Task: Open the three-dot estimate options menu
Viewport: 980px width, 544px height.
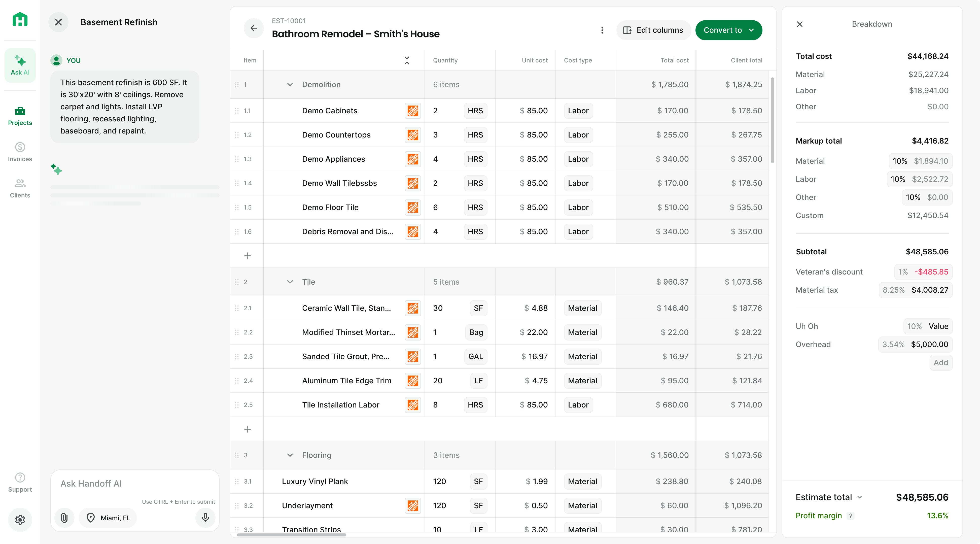Action: [x=602, y=30]
